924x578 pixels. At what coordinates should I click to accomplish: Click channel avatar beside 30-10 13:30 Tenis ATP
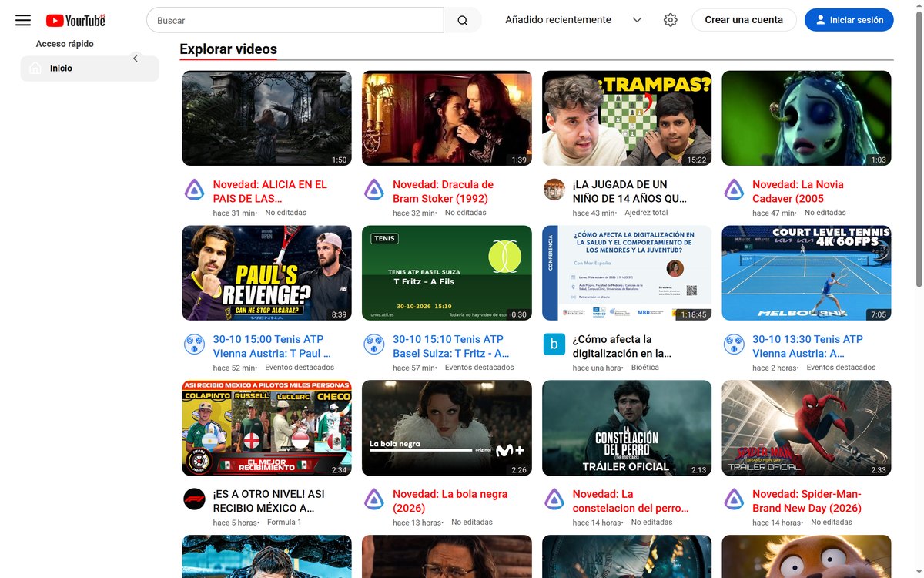click(x=734, y=344)
